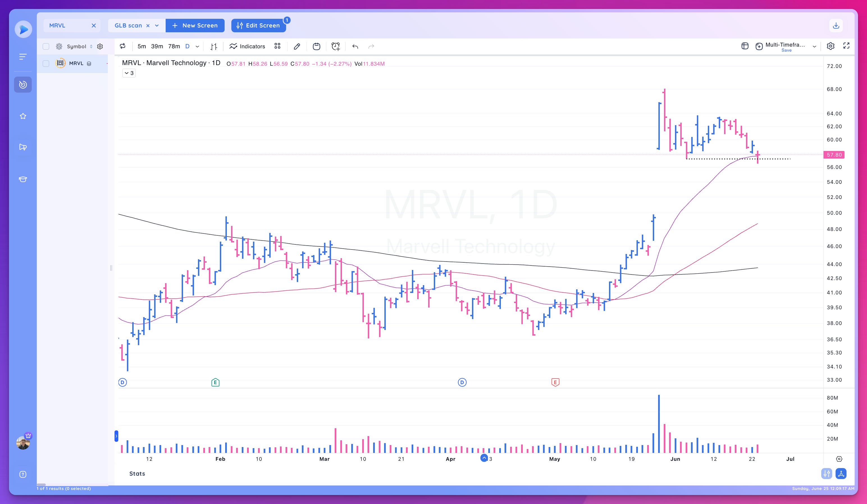
Task: Open the help question mark icon
Action: pos(23,475)
